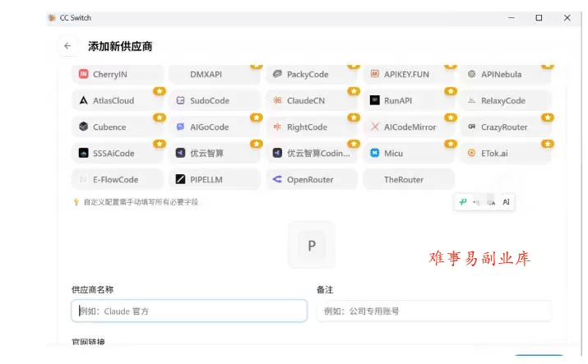Screen dimensions: 588x364
Task: Select CrazyRouter provider preset
Action: coord(506,127)
